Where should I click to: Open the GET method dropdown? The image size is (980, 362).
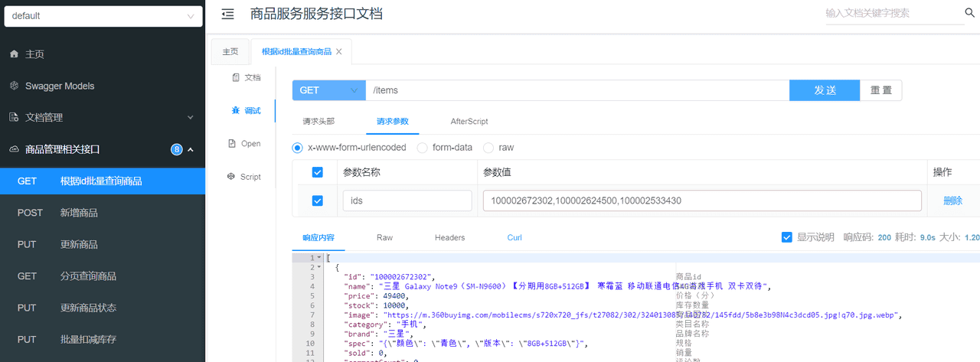click(328, 90)
